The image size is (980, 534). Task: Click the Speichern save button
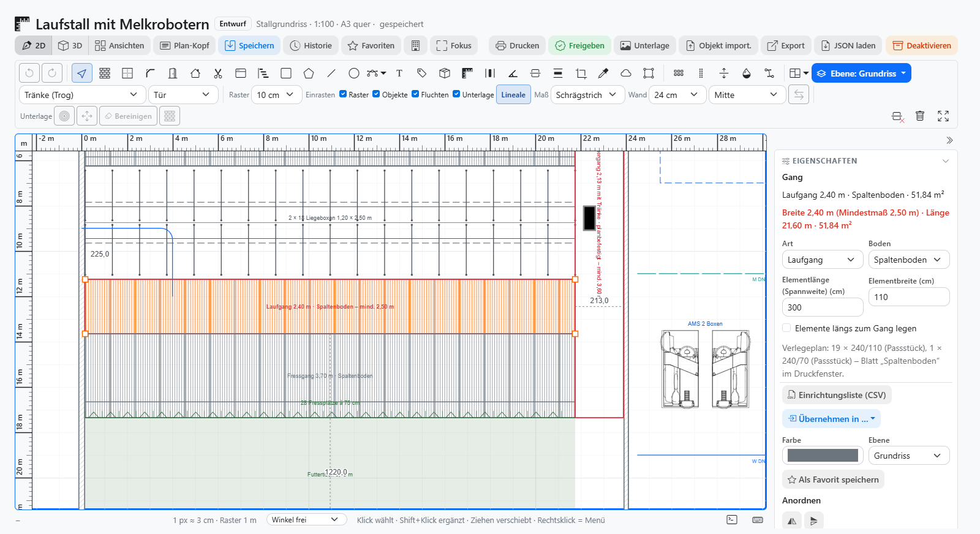pyautogui.click(x=249, y=45)
